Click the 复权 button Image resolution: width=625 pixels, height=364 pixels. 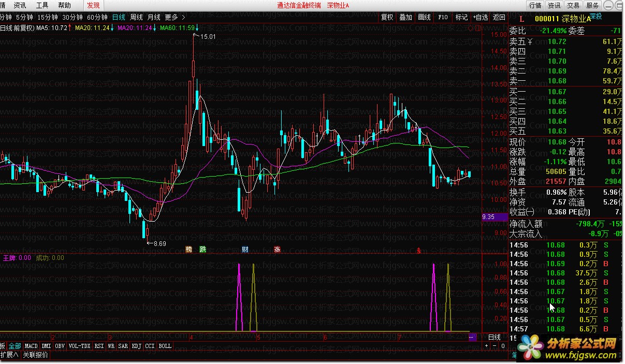pos(387,17)
